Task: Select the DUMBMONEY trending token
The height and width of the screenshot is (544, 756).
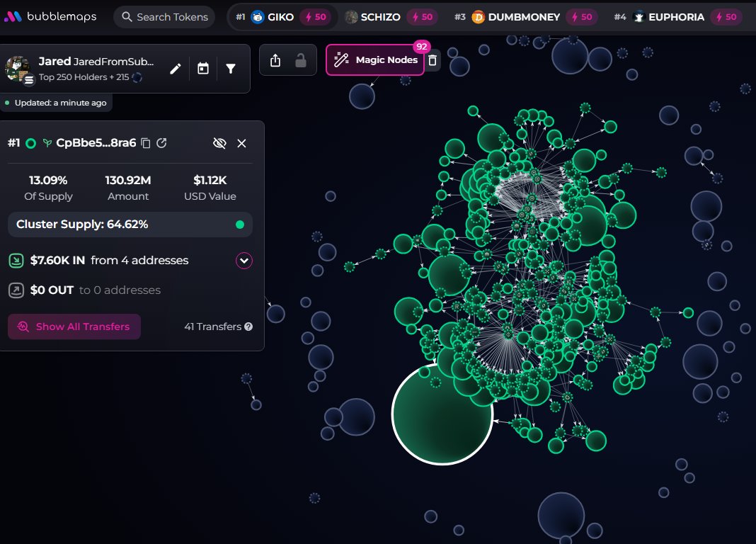Action: [x=523, y=17]
